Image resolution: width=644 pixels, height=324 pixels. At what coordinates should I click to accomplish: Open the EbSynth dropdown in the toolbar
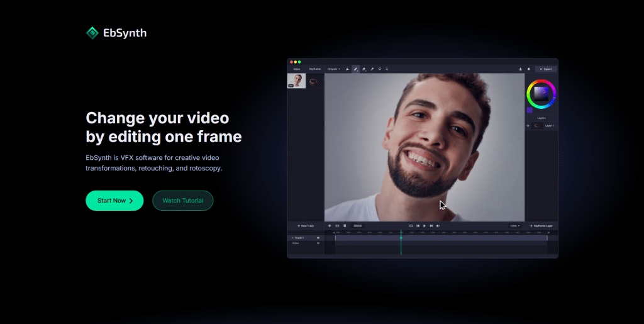pos(333,69)
